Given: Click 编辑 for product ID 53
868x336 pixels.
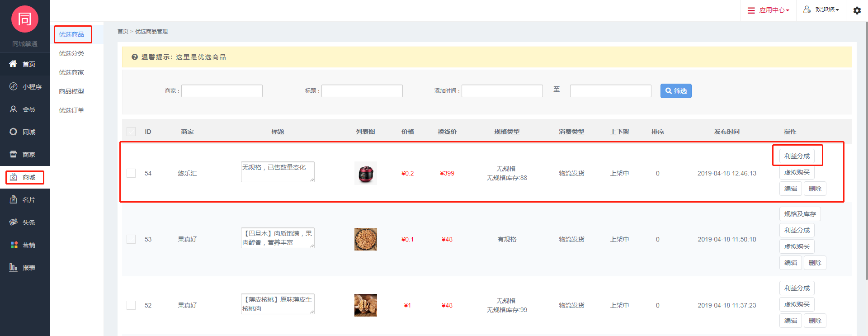Looking at the screenshot, I should point(791,263).
